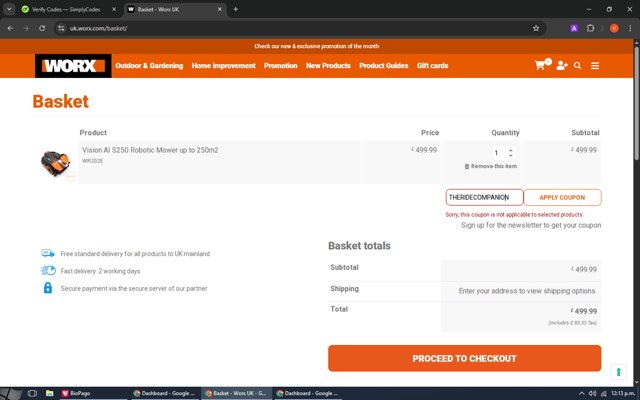Click the fast delivery icon
The image size is (640, 400).
(x=48, y=271)
